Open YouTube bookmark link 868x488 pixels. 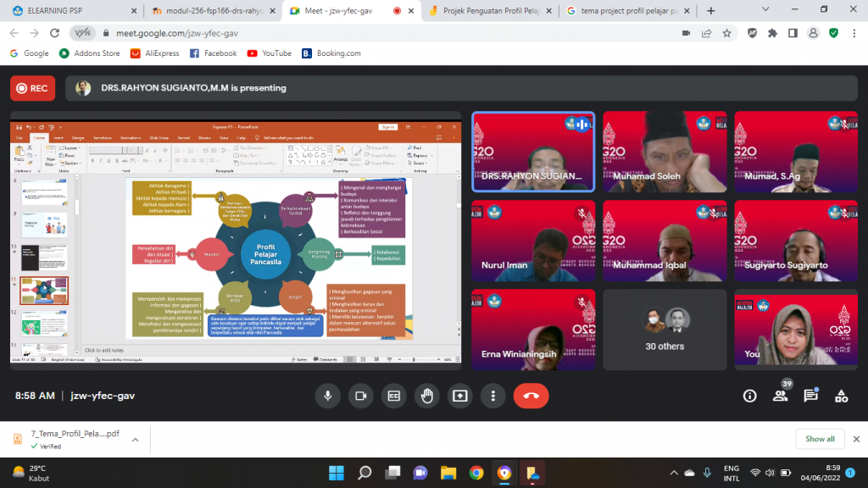click(x=269, y=53)
